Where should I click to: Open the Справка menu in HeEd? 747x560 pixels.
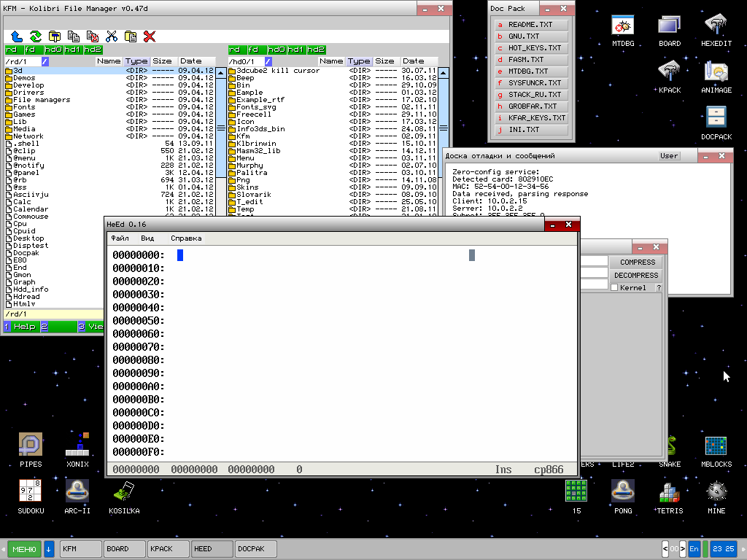[186, 238]
